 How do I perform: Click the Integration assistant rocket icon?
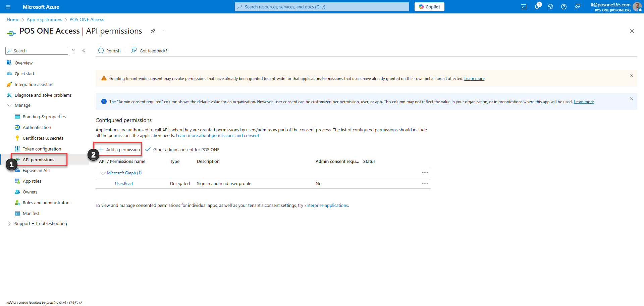9,84
